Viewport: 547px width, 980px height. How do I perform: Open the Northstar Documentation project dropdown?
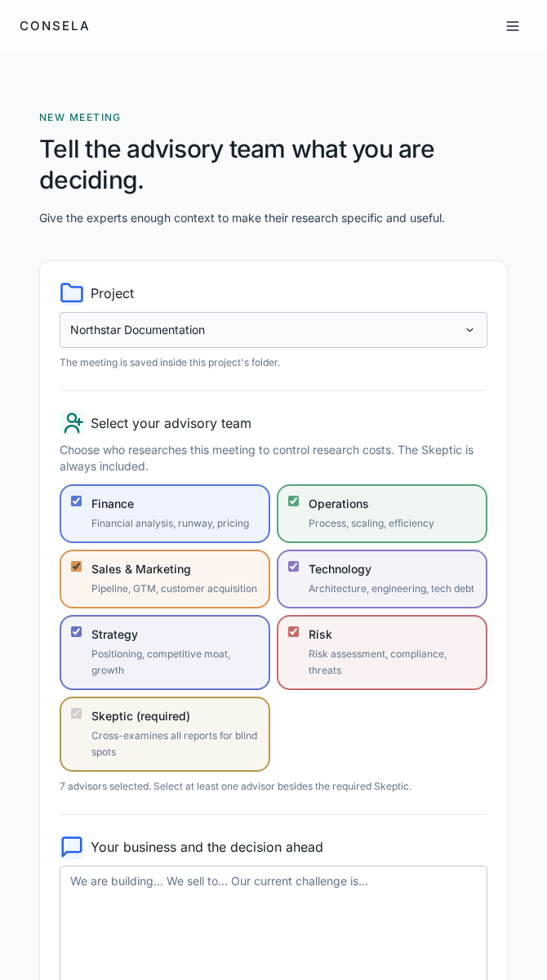pos(273,330)
